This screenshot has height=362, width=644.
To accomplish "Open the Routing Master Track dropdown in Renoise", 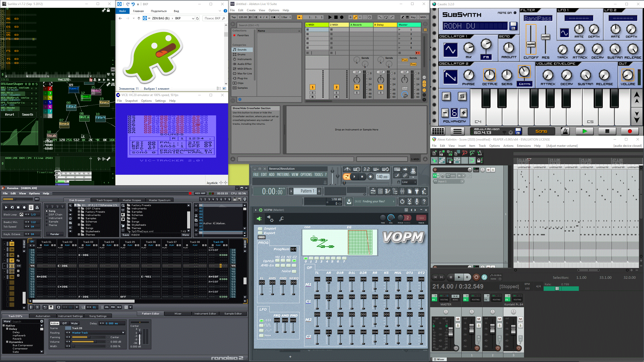I will click(123, 333).
